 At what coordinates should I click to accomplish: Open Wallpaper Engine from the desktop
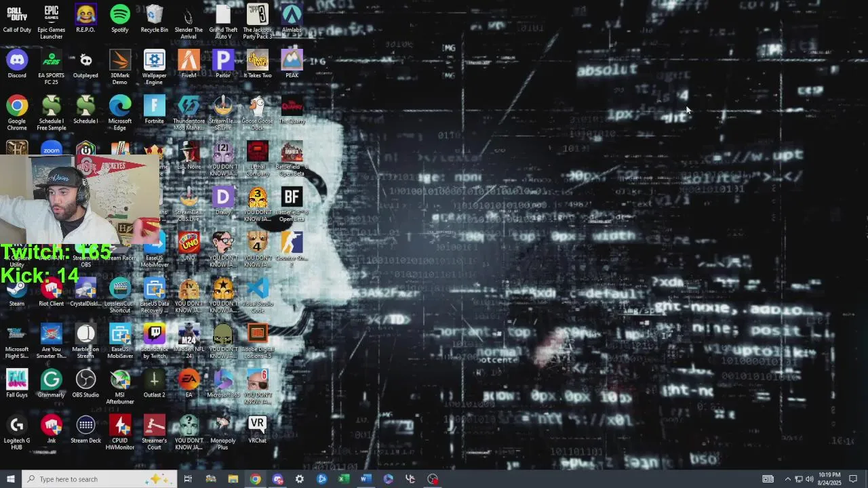coord(155,67)
